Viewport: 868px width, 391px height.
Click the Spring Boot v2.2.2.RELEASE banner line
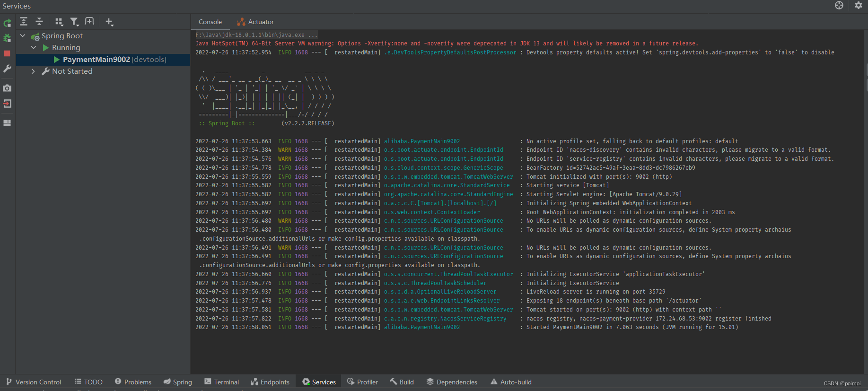tap(266, 123)
